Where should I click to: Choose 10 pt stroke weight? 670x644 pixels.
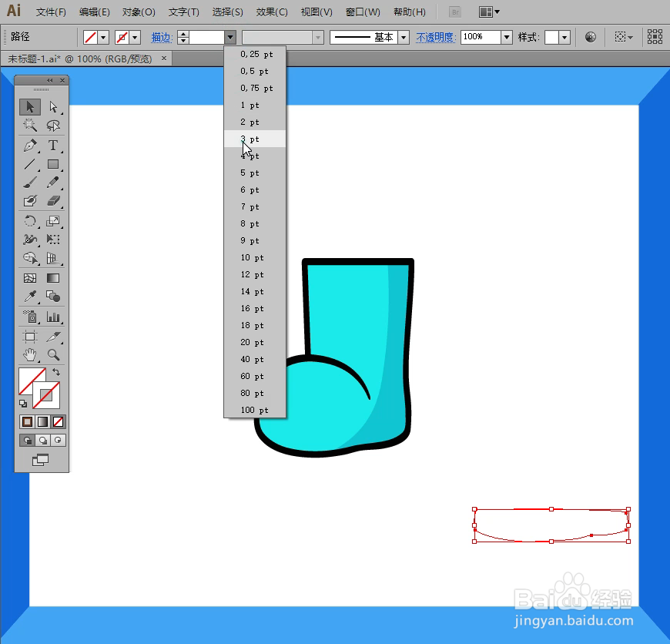pyautogui.click(x=255, y=258)
